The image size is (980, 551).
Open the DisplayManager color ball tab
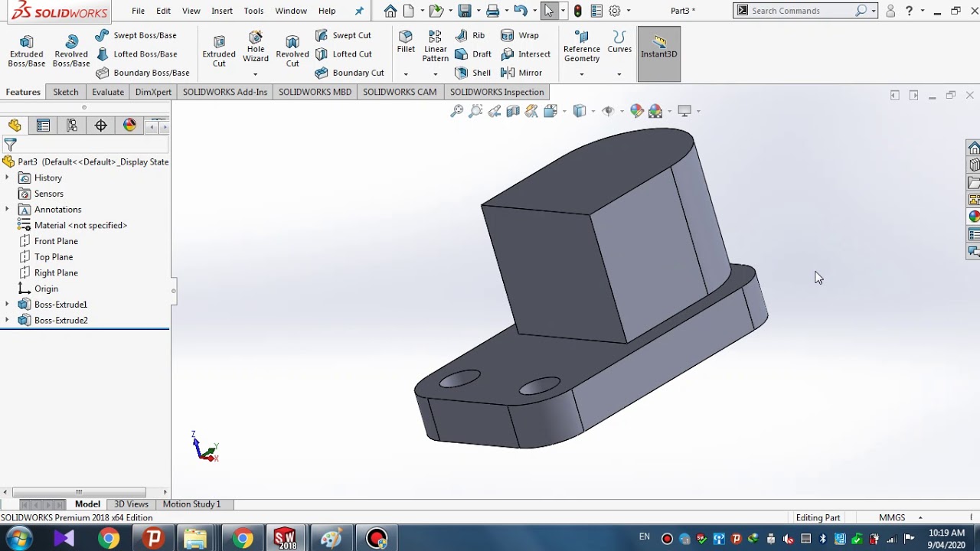(129, 126)
